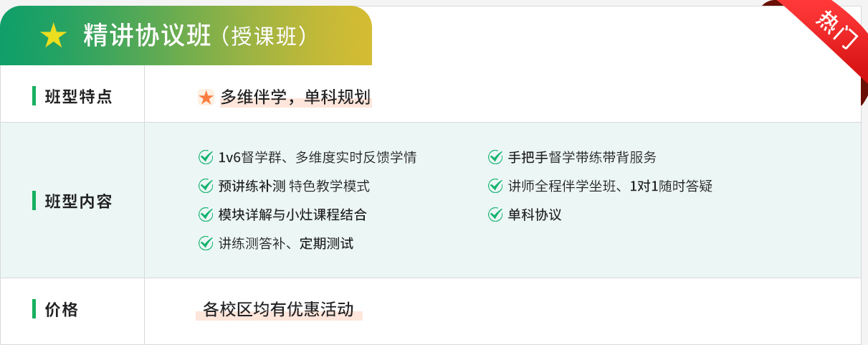Open the 各校区均有优惠活动 price text
The image size is (868, 345).
[279, 309]
